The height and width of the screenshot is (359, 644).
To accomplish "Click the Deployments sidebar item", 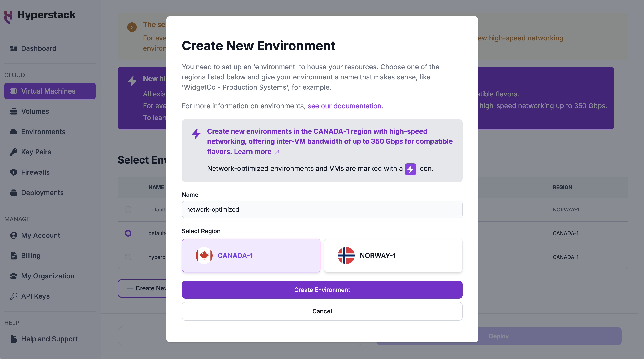I will (42, 193).
